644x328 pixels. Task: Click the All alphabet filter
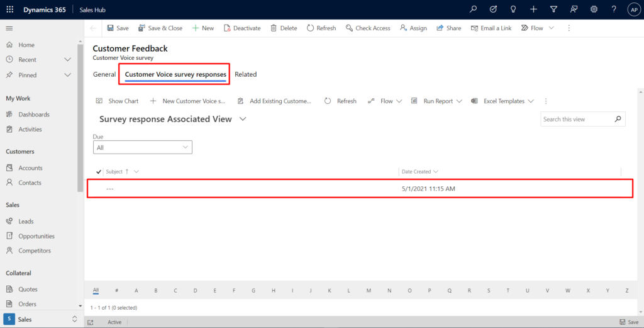click(96, 291)
